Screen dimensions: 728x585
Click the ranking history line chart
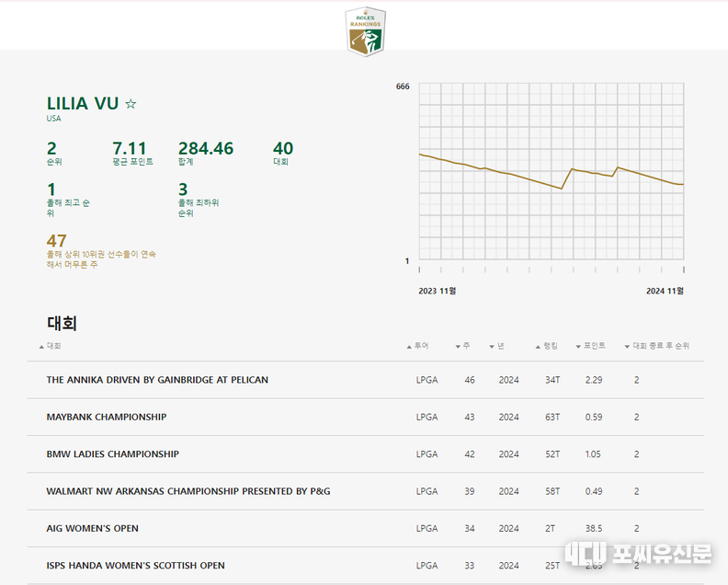tap(552, 171)
